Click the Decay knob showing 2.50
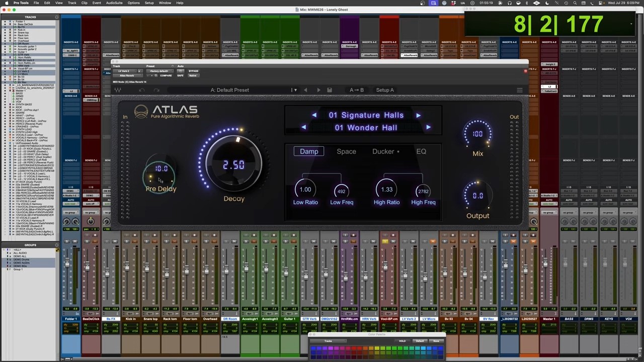The width and height of the screenshot is (644, 362). click(x=234, y=164)
